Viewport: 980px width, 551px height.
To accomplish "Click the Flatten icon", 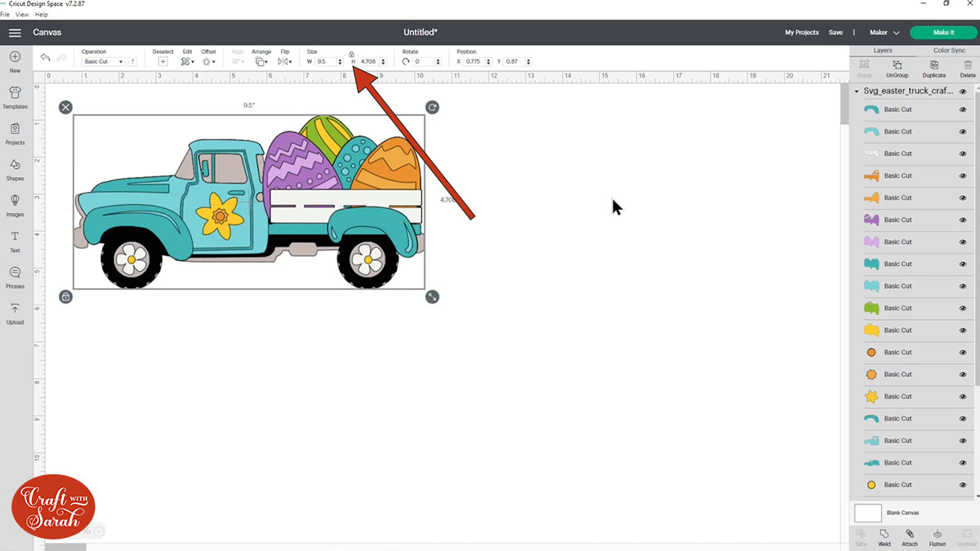I will [x=938, y=535].
